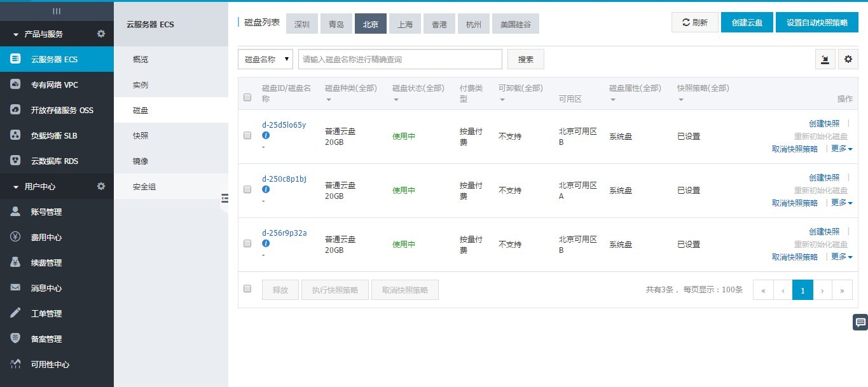Click the 费用中心 yen icon
This screenshot has width=868, height=387.
pyautogui.click(x=16, y=237)
